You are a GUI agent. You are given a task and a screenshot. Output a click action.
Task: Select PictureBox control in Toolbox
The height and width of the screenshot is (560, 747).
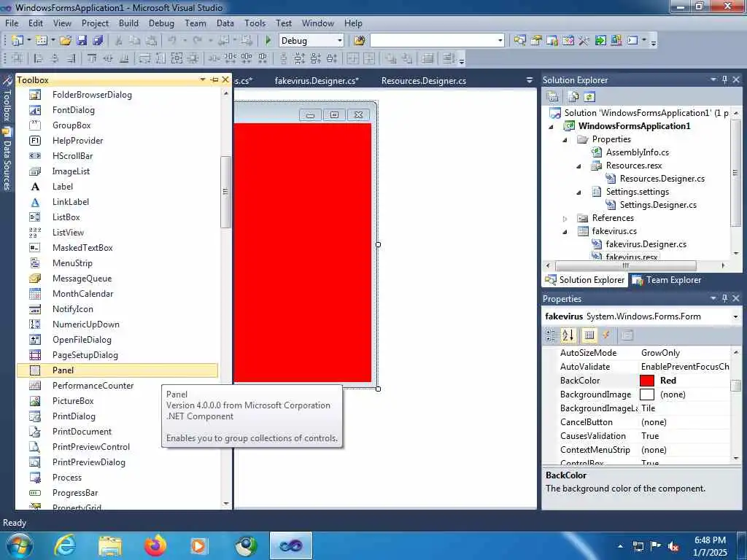tap(117, 401)
